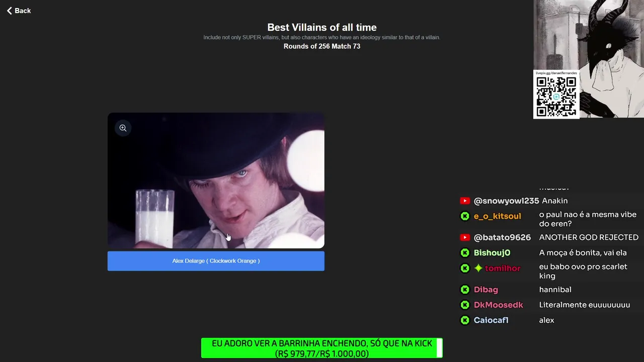The image size is (644, 362).
Task: Click username DkMoosedk in chat
Action: 498,305
